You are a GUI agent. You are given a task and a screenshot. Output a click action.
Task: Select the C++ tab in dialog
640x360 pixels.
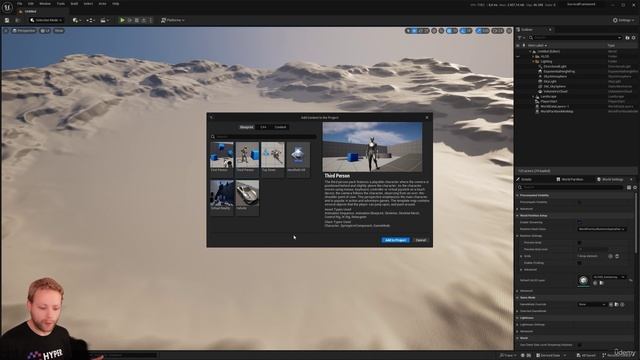[263, 127]
